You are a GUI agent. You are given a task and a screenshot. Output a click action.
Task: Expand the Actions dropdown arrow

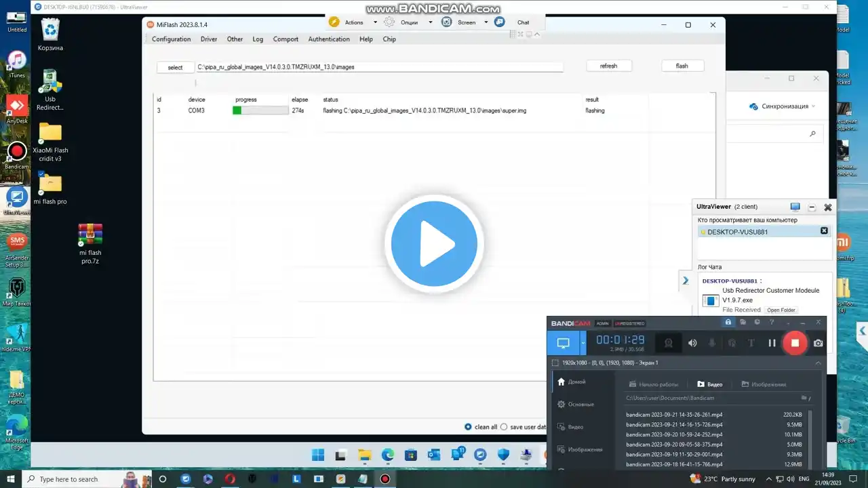375,22
